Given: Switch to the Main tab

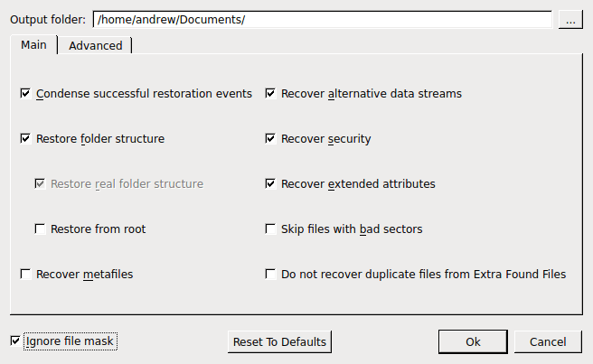Looking at the screenshot, I should [x=33, y=45].
